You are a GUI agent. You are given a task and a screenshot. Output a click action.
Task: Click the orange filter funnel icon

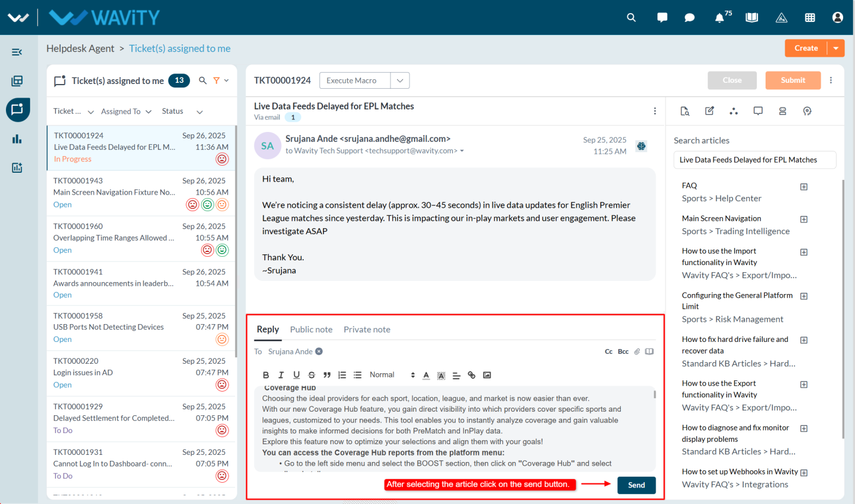click(217, 80)
